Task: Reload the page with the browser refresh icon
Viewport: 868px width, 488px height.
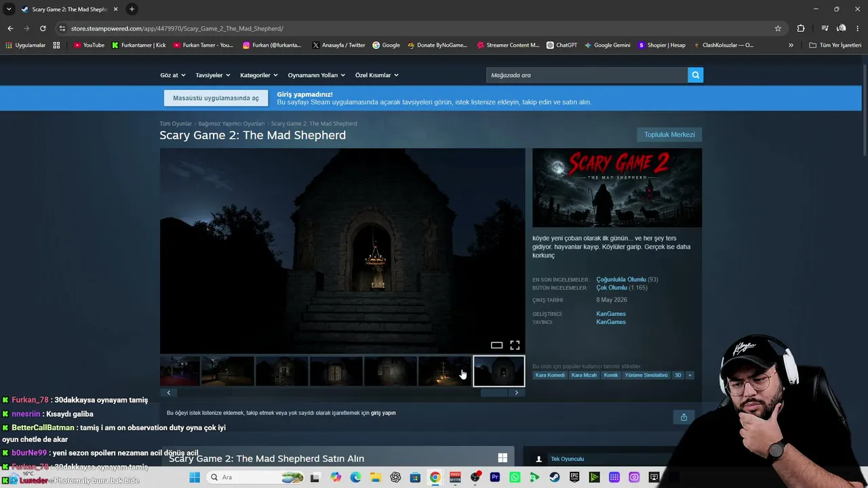Action: 43,28
